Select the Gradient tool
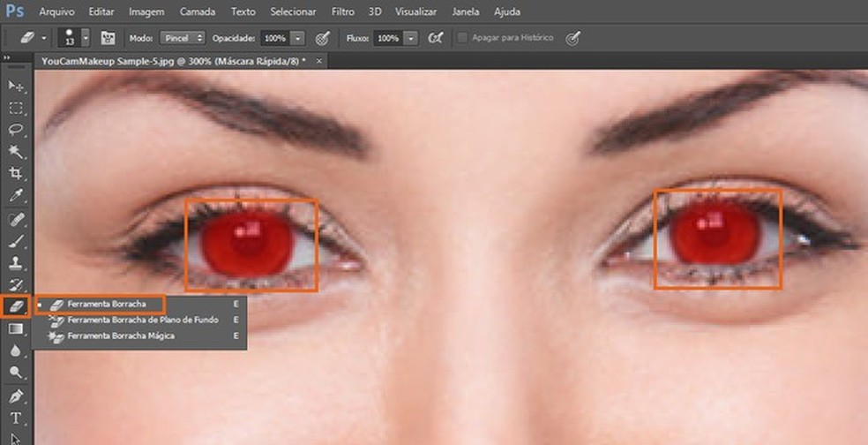Screen dimensions: 868x445 [x=16, y=329]
